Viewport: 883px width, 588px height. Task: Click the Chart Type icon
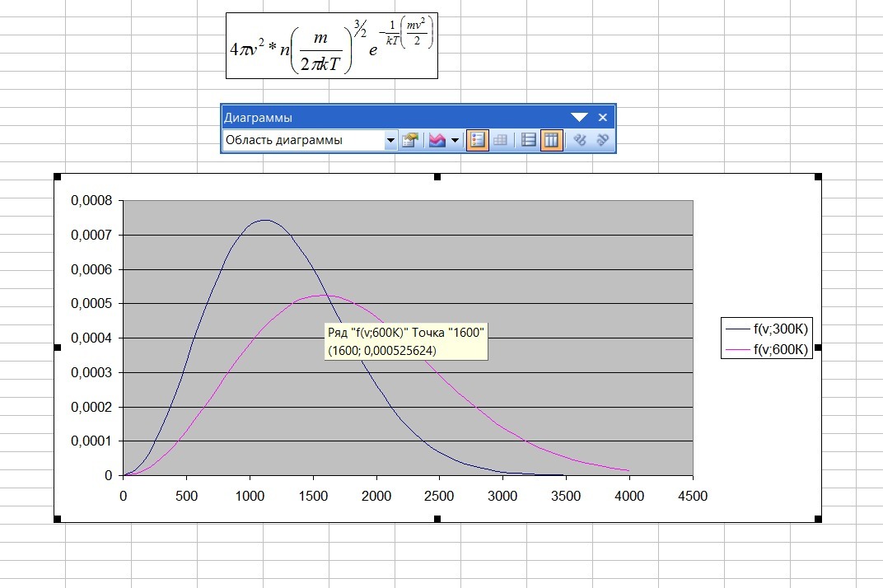[x=437, y=141]
